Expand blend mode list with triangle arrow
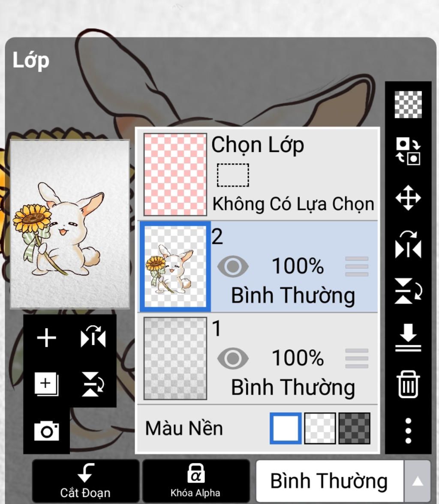Viewport: 439px width, 504px height. coord(418,481)
